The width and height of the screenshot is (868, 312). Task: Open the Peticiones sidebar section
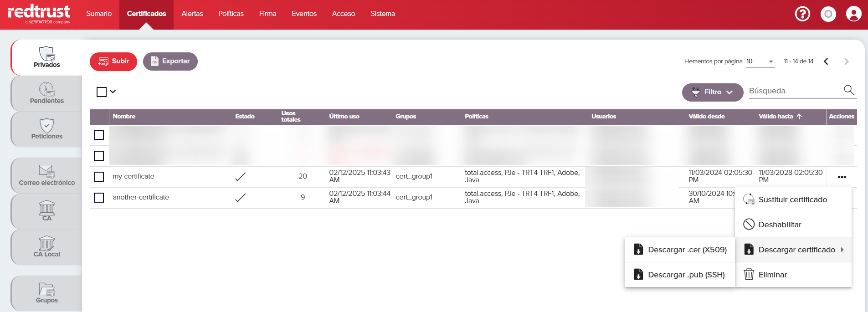click(46, 129)
